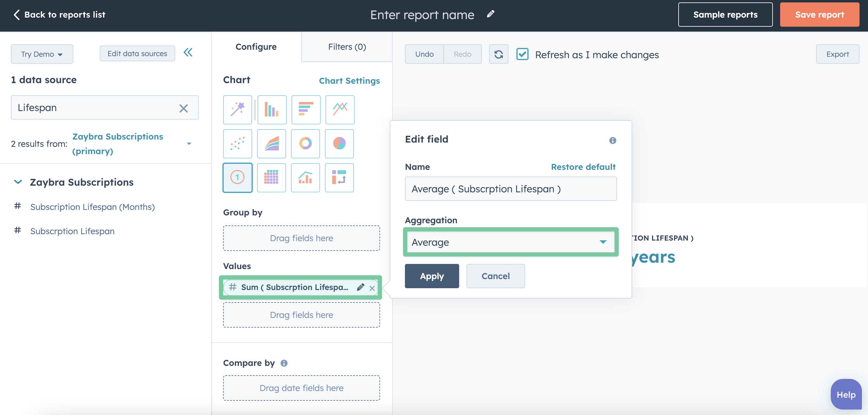This screenshot has width=868, height=415.
Task: Toggle Refresh as I make changes checkbox
Action: [x=522, y=54]
